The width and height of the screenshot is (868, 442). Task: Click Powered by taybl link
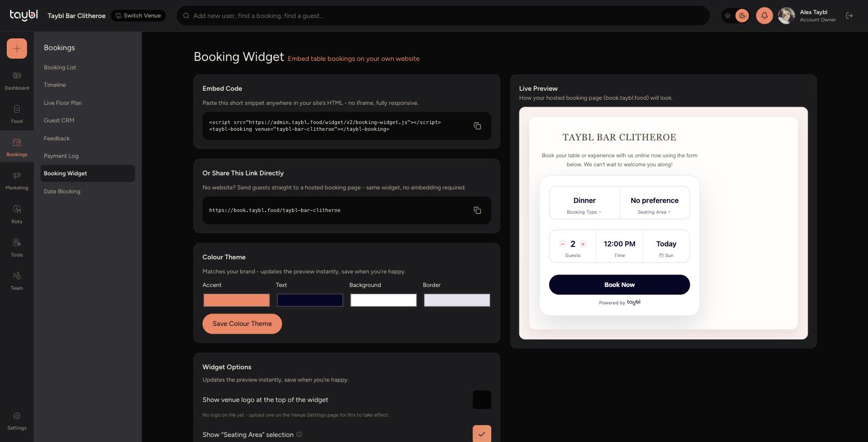coord(619,303)
